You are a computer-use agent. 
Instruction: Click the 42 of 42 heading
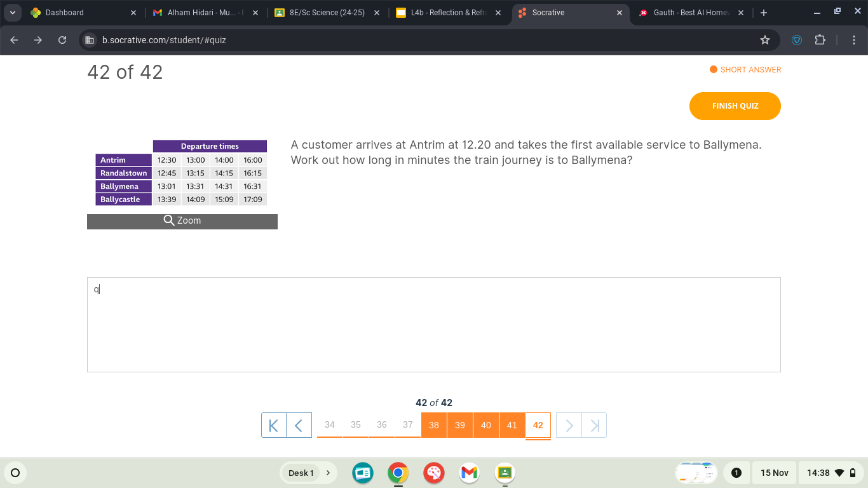125,72
